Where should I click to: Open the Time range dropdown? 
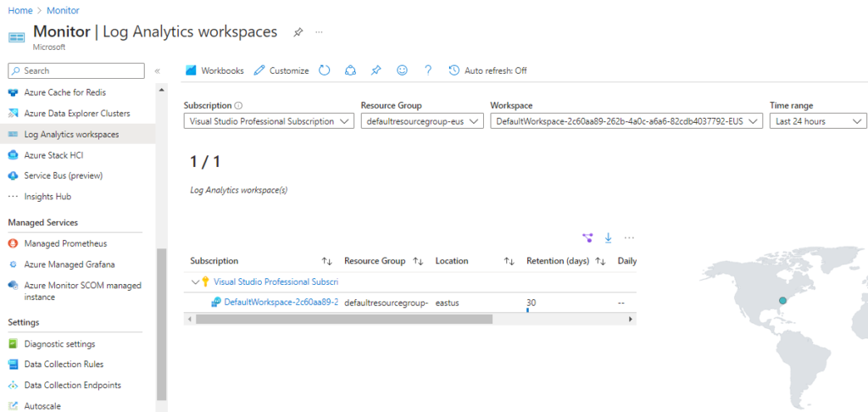click(x=818, y=121)
